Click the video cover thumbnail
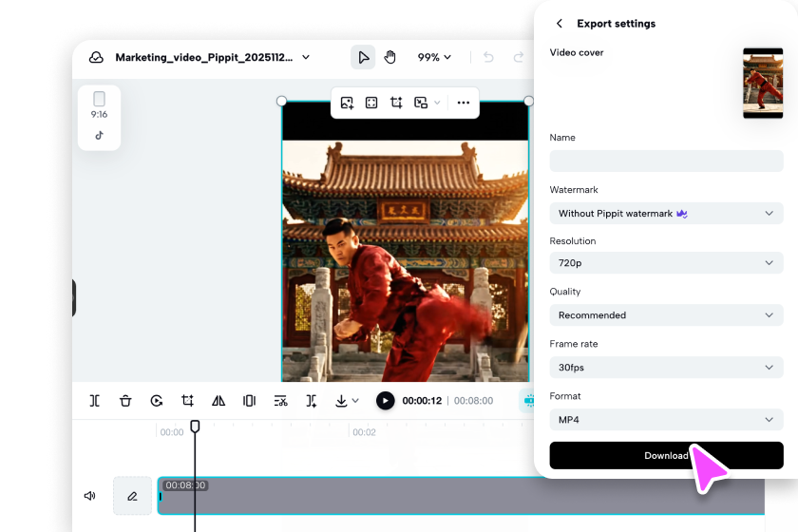 tap(763, 83)
